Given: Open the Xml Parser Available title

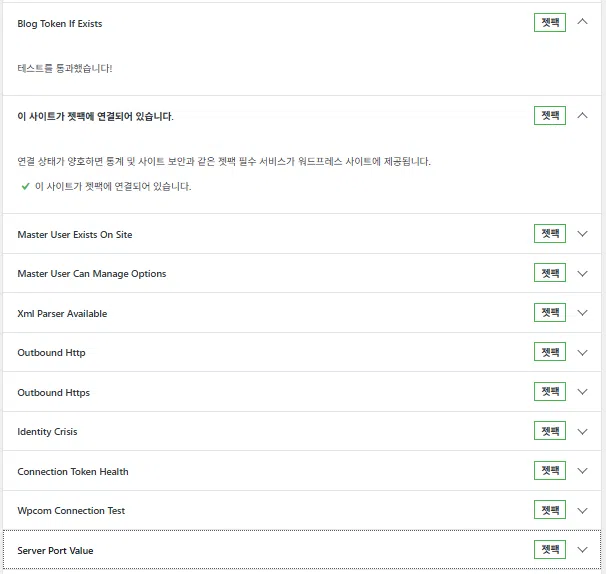Looking at the screenshot, I should [62, 313].
